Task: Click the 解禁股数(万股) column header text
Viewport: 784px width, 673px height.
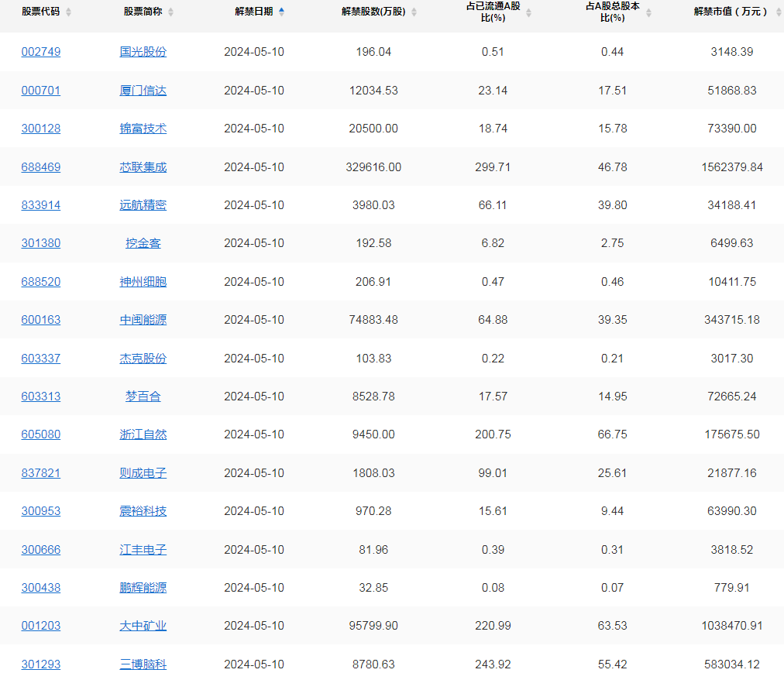Action: (373, 12)
